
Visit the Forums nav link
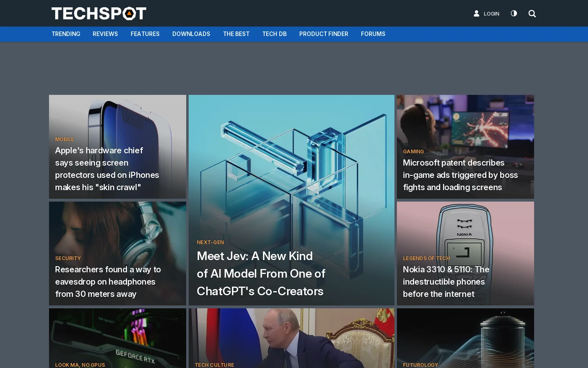click(x=373, y=34)
